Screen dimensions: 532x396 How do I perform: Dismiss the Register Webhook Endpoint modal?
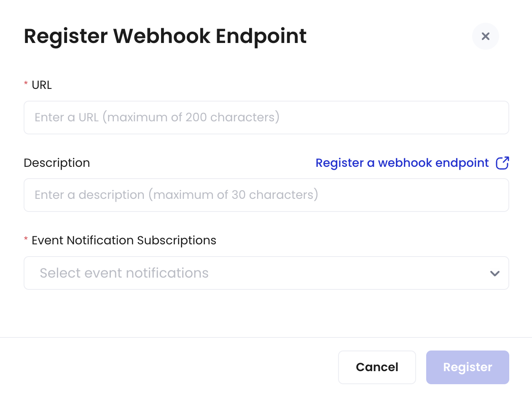click(x=485, y=36)
